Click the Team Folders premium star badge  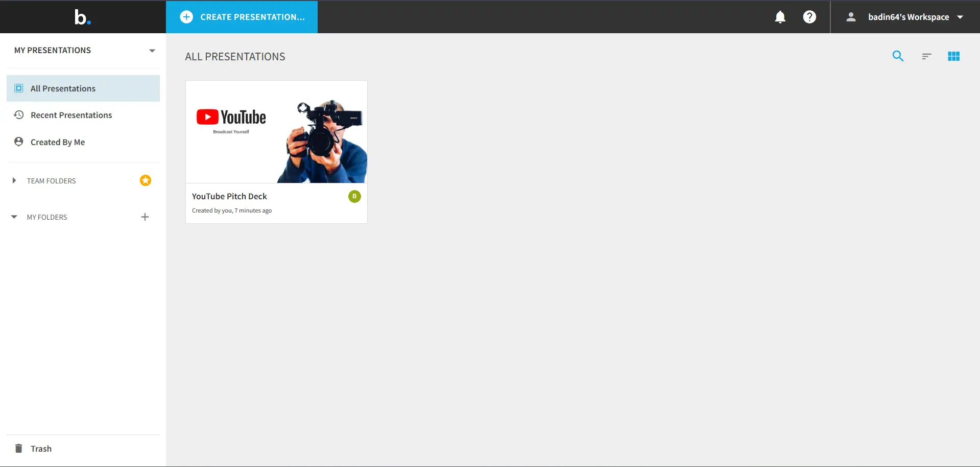(x=146, y=180)
